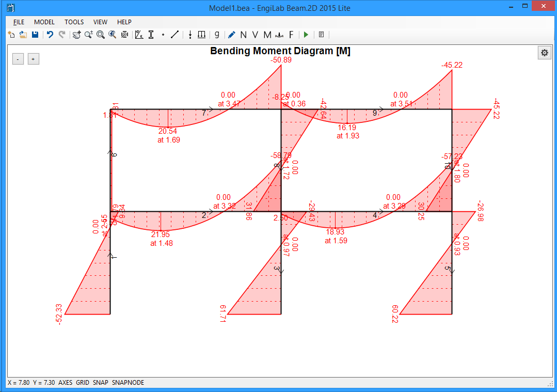Open the MODEL menu
This screenshot has width=557, height=392.
44,22
